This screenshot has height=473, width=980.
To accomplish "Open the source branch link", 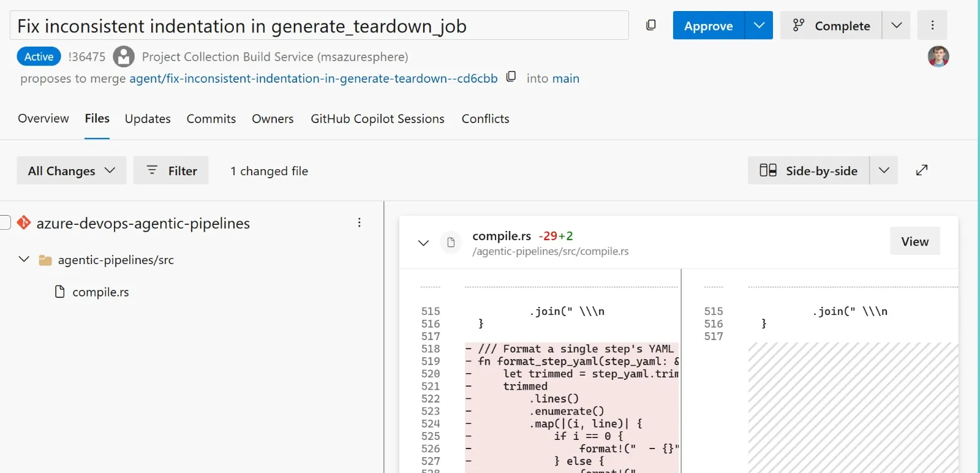I will (314, 78).
